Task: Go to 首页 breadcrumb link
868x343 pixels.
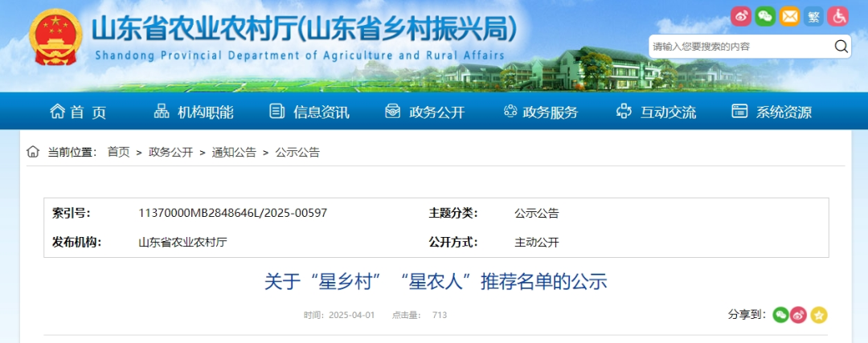Action: coord(118,152)
